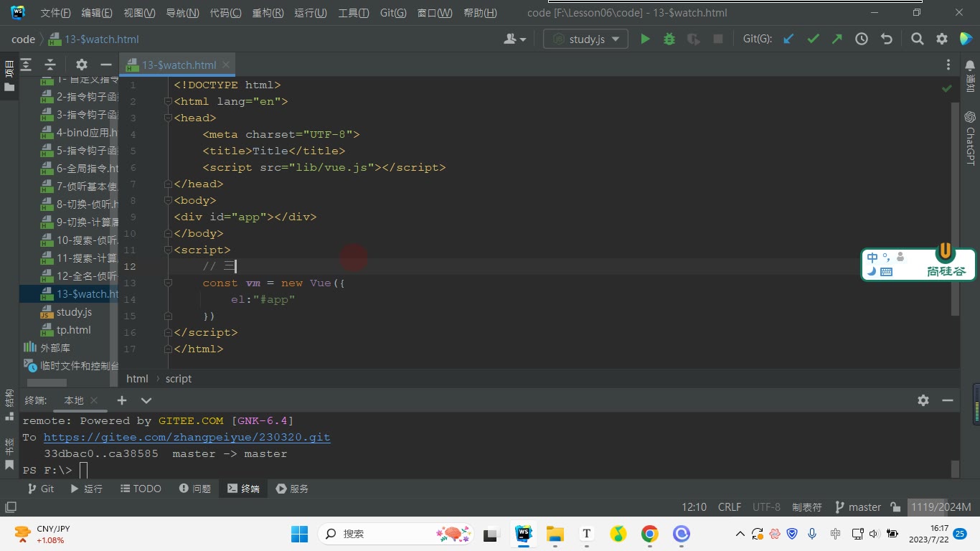980x551 pixels.
Task: Open terminal shell options dropdown arrow
Action: 146,400
